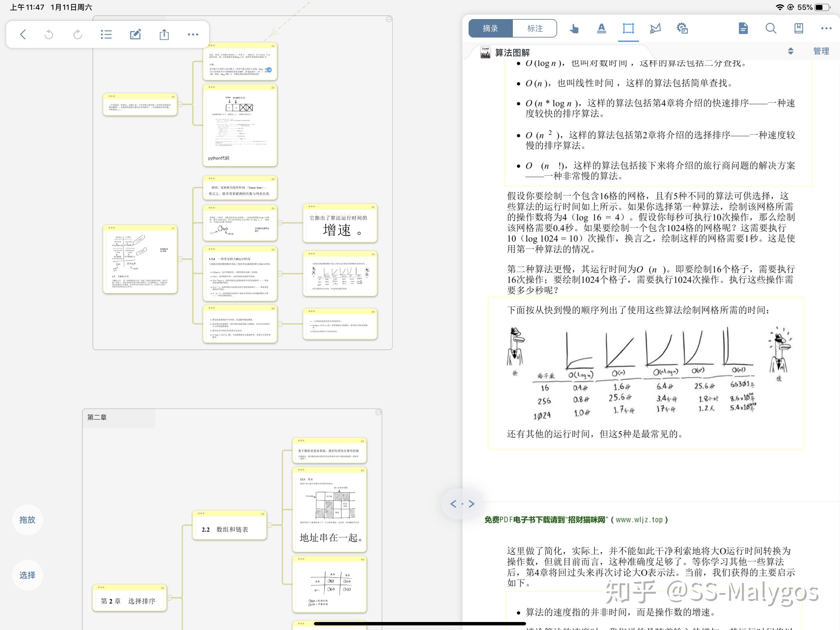Image resolution: width=840 pixels, height=630 pixels.
Task: Open the bookmarks icon
Action: tap(798, 29)
